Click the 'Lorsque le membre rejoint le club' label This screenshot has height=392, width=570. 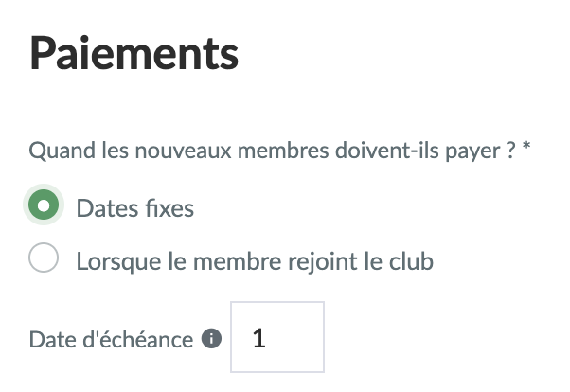coord(255,261)
